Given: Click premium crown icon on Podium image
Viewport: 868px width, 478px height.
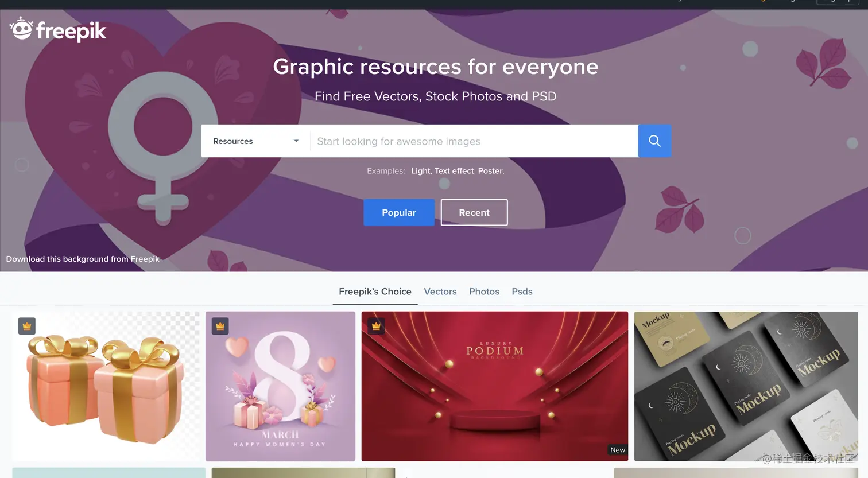Looking at the screenshot, I should 376,326.
